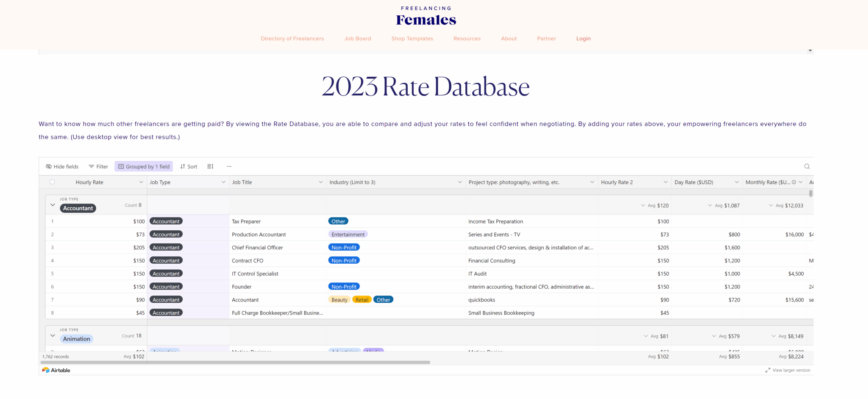Open Industry (Limit to 3) column dropdown
This screenshot has width=868, height=399.
pyautogui.click(x=460, y=182)
